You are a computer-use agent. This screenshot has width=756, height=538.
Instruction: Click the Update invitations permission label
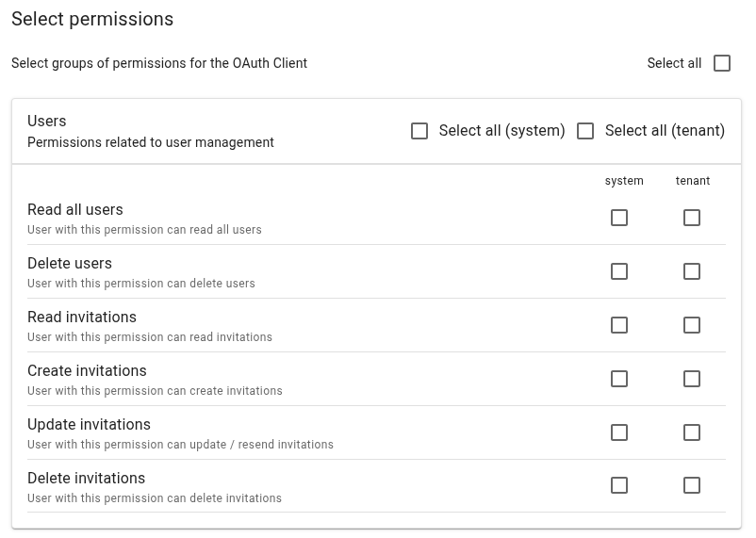click(x=89, y=425)
